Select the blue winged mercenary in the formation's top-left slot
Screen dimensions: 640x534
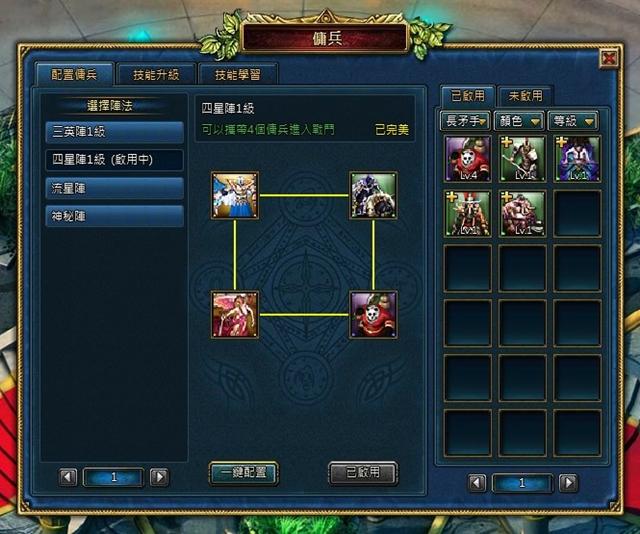pyautogui.click(x=235, y=195)
